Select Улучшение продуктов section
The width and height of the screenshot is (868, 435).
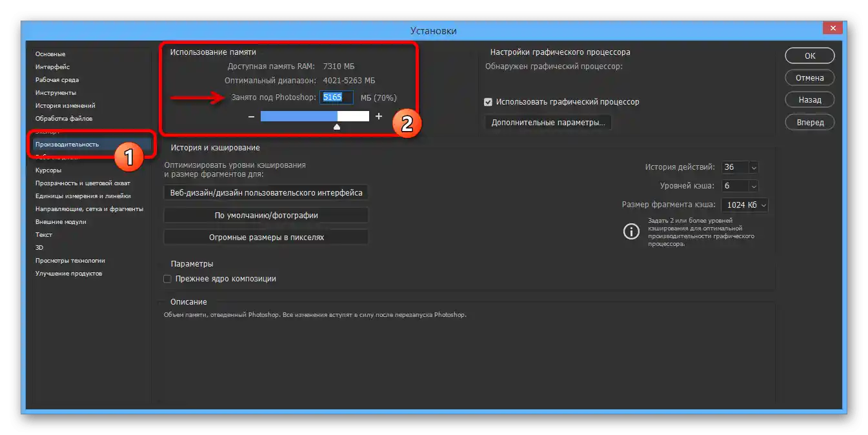pyautogui.click(x=68, y=274)
